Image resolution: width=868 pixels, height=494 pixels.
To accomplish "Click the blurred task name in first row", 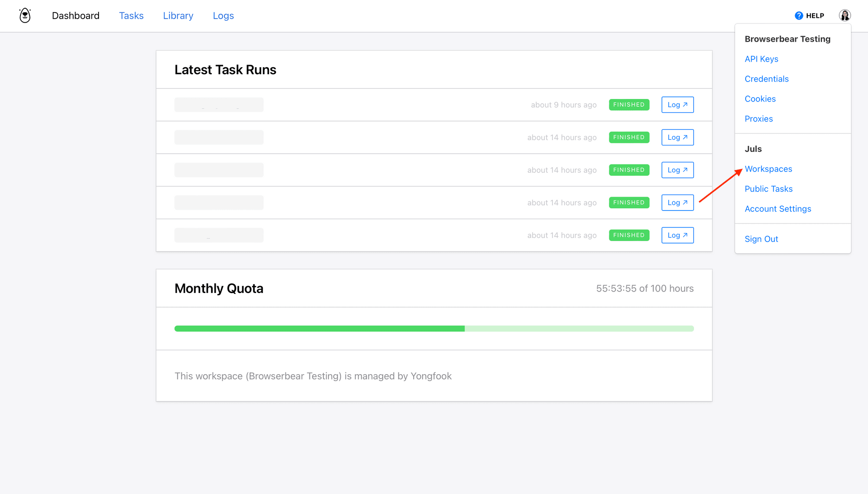I will point(219,105).
